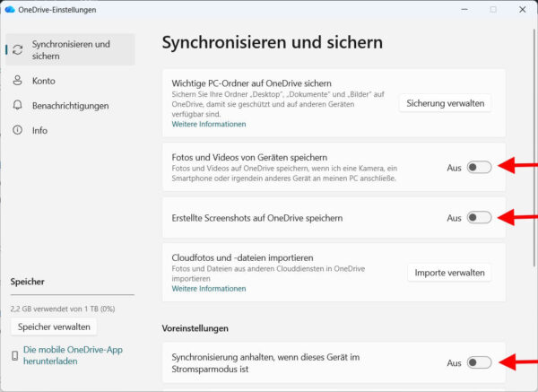Click the sync arrows icon in sidebar
538x392 pixels.
[18, 49]
